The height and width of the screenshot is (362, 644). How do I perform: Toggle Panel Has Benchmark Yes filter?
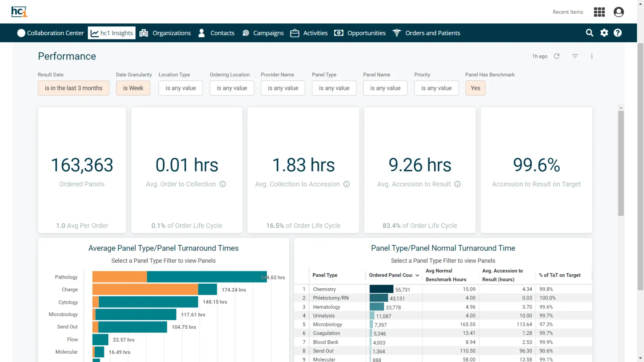click(475, 88)
